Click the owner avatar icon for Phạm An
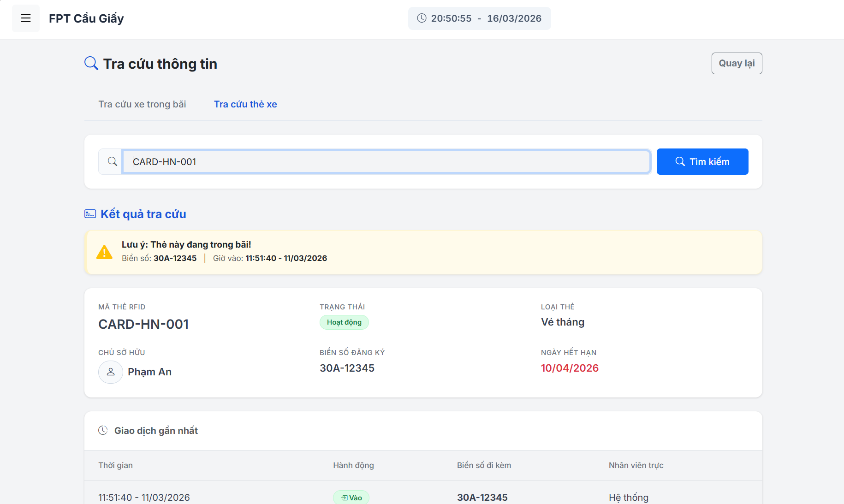The width and height of the screenshot is (844, 504). (x=111, y=372)
